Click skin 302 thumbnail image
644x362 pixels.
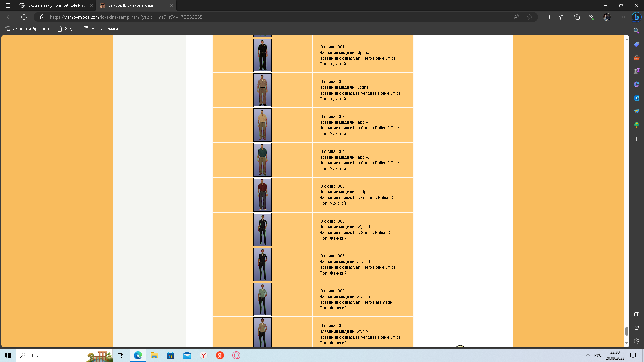(262, 90)
